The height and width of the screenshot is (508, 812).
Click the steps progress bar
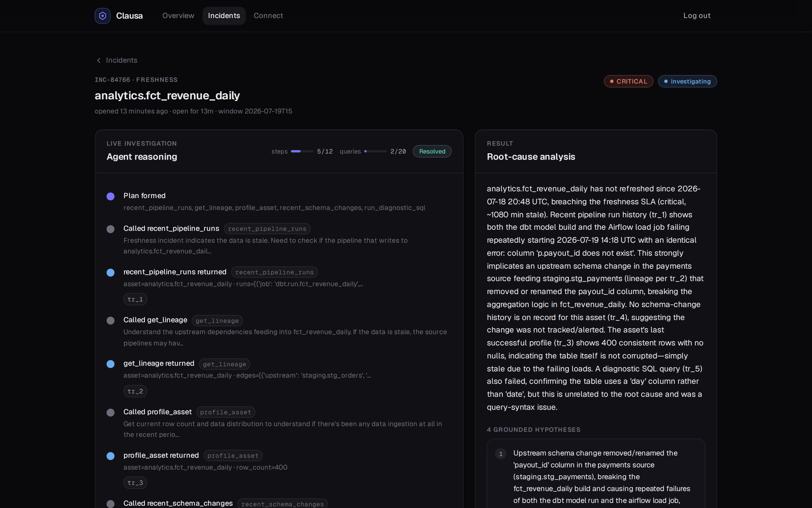[302, 152]
